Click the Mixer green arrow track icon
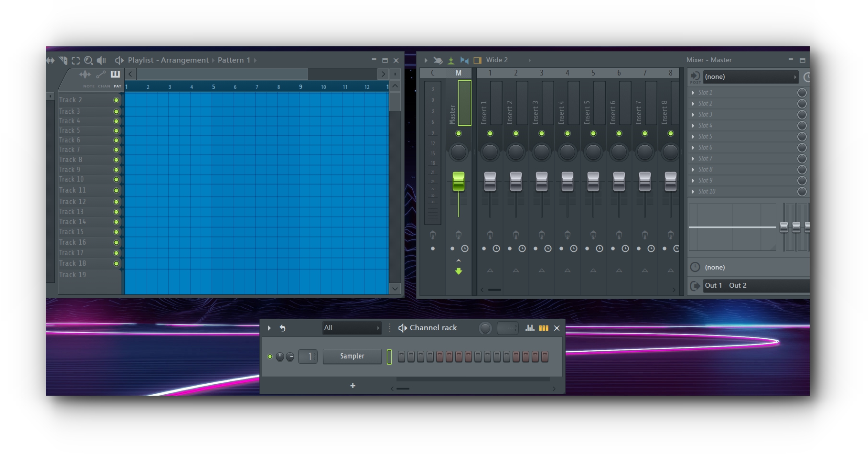The height and width of the screenshot is (454, 868). (x=451, y=60)
